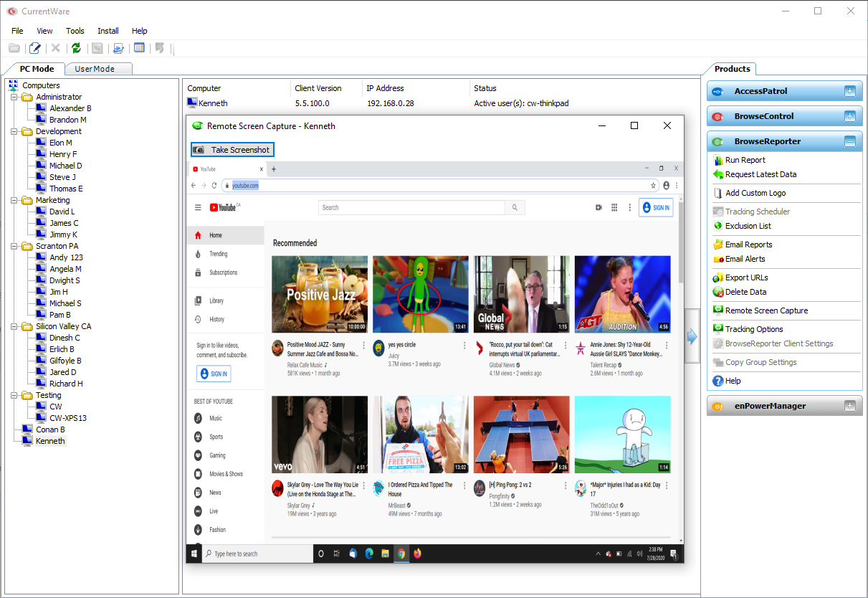
Task: Open the Install menu
Action: coord(108,31)
